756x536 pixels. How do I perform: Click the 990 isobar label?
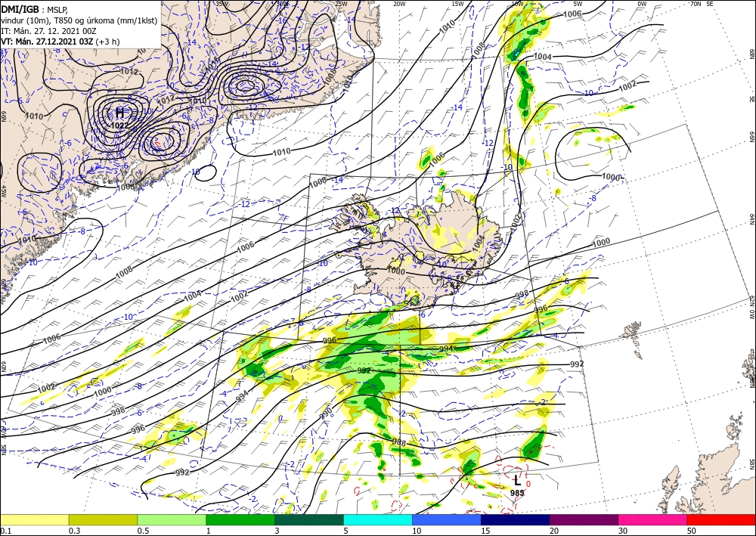326,414
